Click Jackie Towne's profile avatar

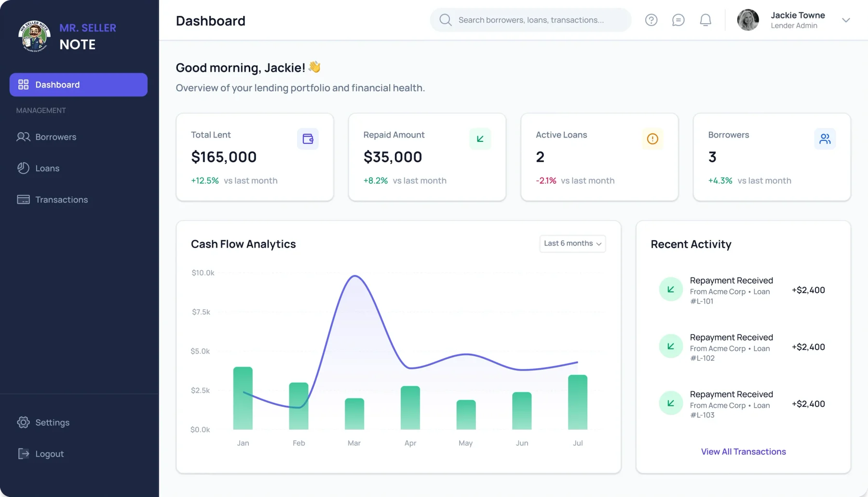click(x=748, y=20)
